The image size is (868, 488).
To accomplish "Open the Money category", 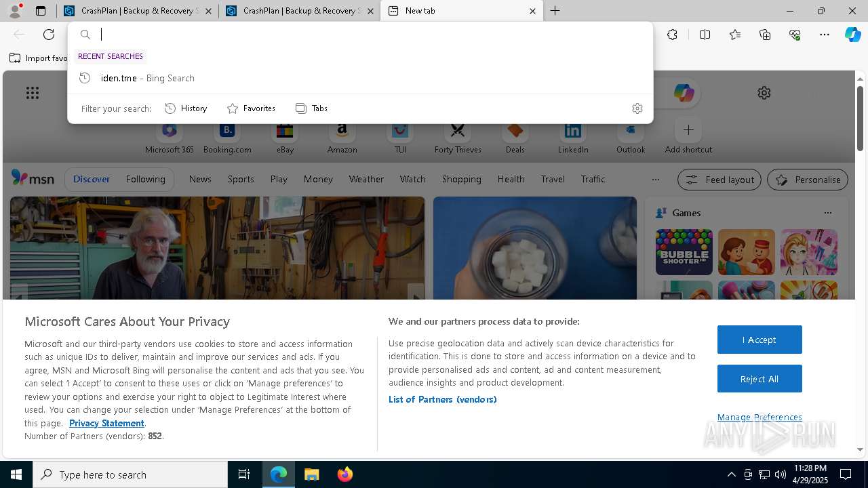I will (x=318, y=179).
